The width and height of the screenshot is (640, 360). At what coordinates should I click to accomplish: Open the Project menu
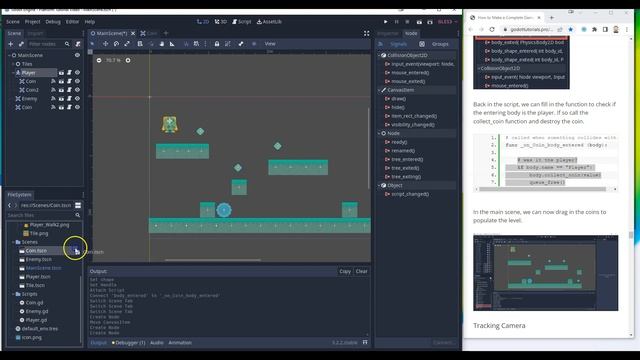click(x=33, y=22)
